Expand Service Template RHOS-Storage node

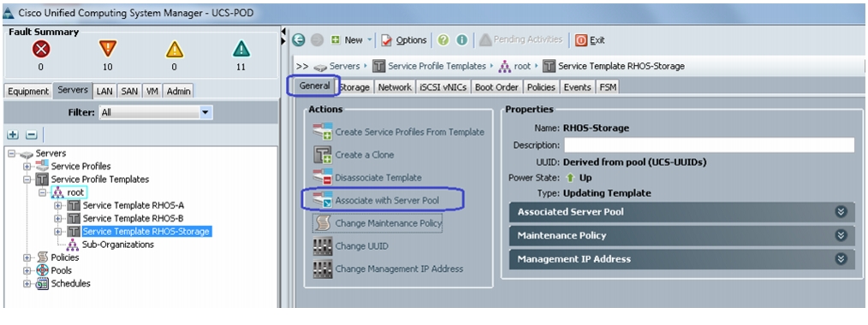pyautogui.click(x=57, y=232)
